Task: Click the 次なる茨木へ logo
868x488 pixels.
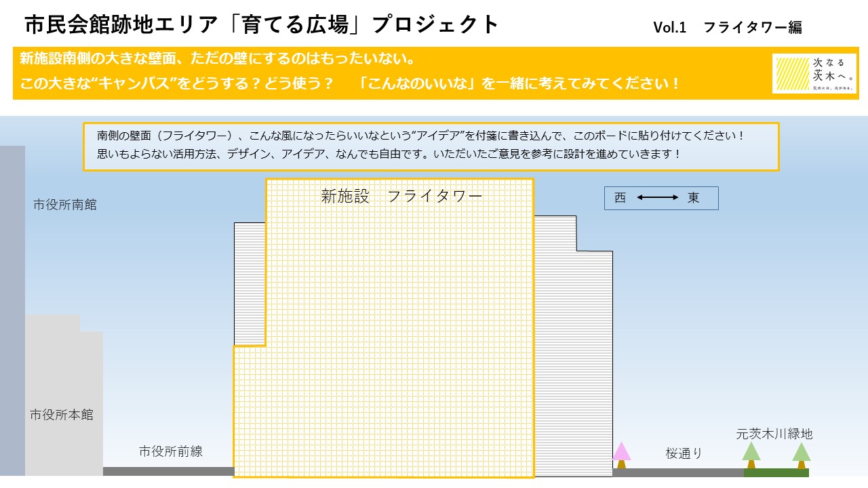Action: [815, 74]
